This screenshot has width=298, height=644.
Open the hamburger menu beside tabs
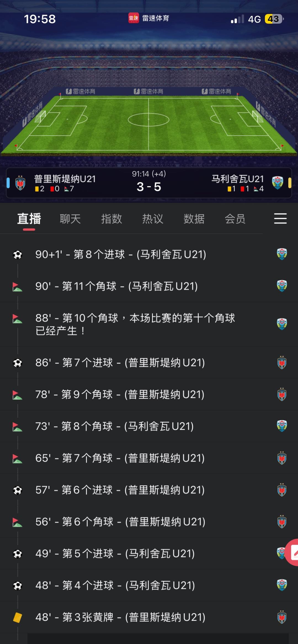point(280,219)
